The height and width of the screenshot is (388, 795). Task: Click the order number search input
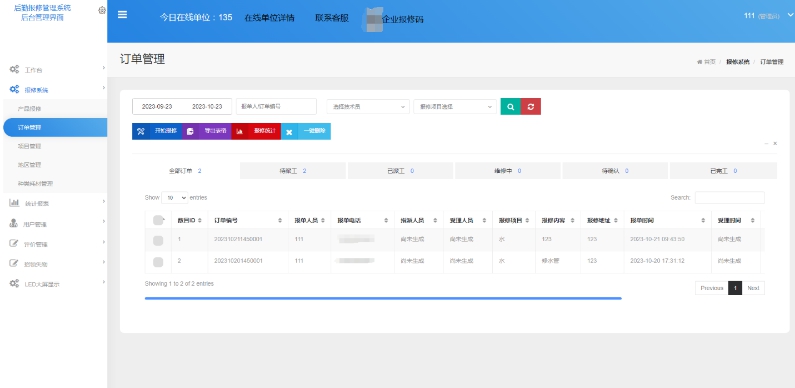276,107
